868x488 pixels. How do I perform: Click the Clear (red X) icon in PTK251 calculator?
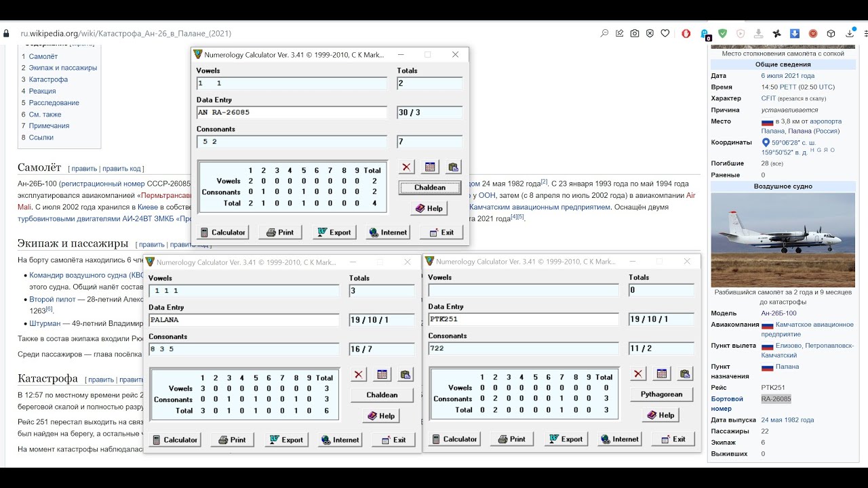(638, 373)
